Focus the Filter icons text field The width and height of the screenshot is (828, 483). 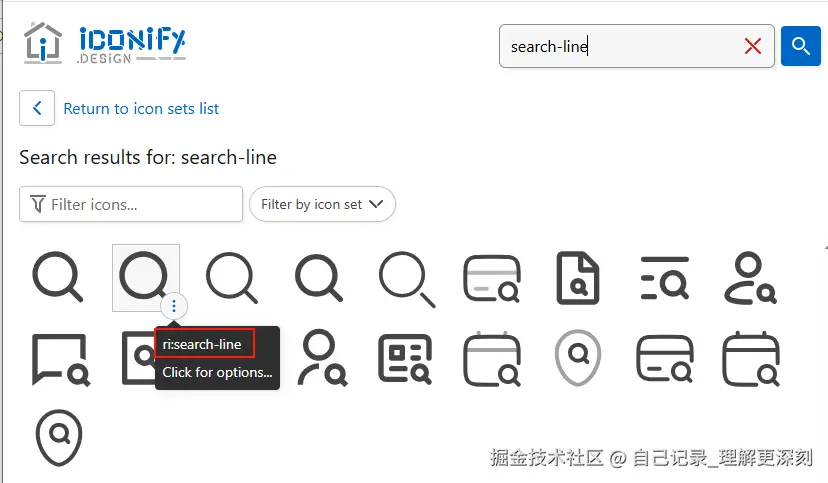click(x=131, y=204)
